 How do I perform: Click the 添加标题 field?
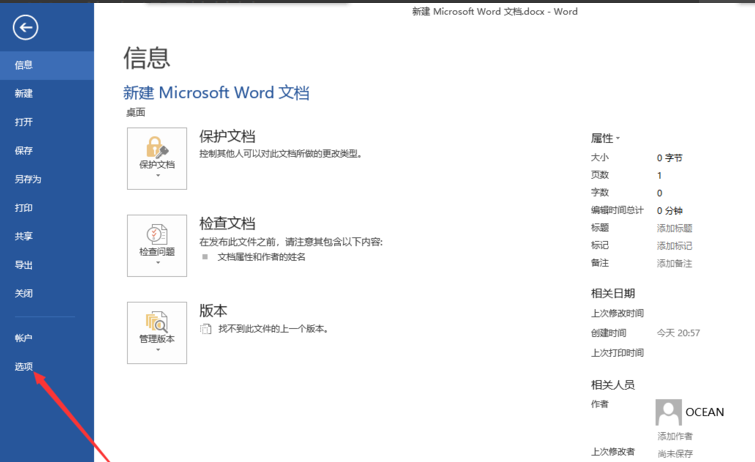pyautogui.click(x=675, y=228)
